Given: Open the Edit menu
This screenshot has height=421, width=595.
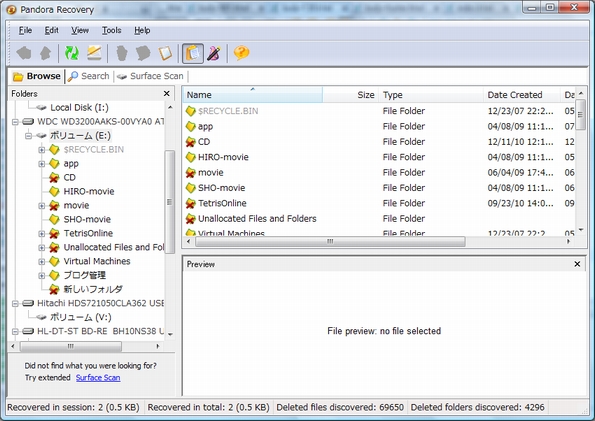Looking at the screenshot, I should 52,30.
